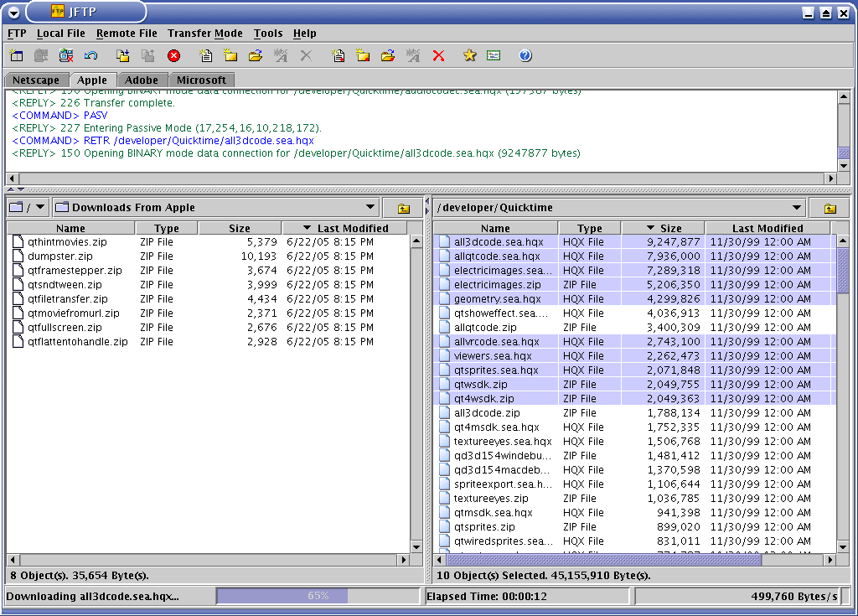Sort remote files by Size column

664,228
